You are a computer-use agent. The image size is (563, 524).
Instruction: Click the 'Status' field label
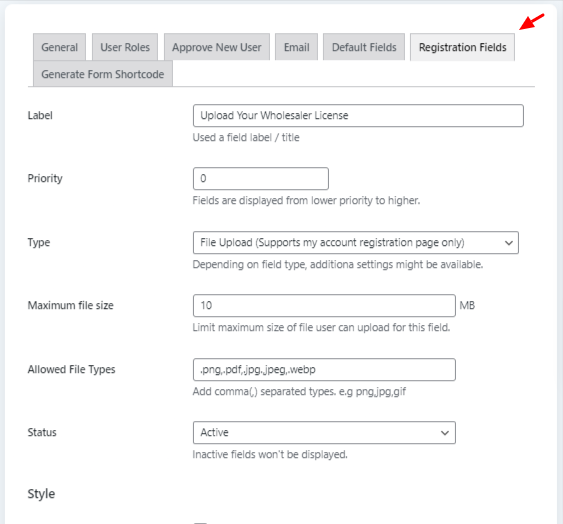click(42, 432)
